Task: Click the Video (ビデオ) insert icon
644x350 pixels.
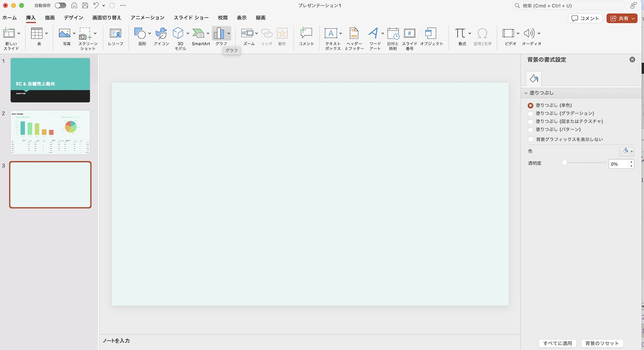Action: tap(508, 33)
